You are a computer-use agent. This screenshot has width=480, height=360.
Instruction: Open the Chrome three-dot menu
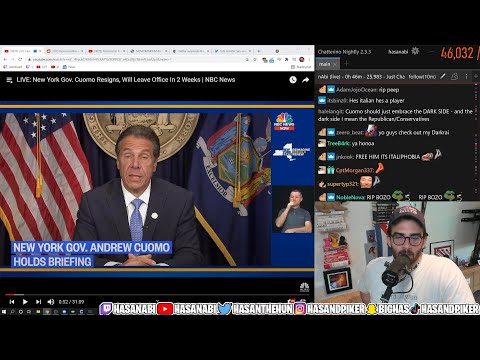309,59
